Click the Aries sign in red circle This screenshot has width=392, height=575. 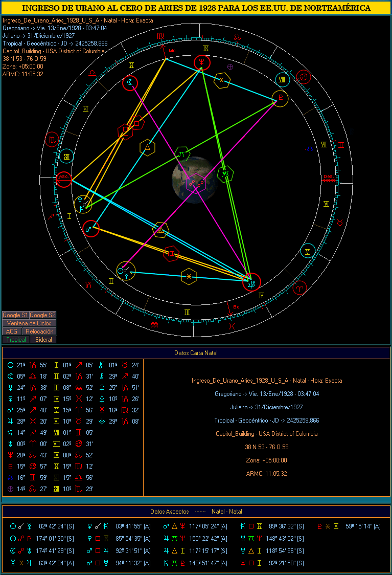click(x=299, y=287)
